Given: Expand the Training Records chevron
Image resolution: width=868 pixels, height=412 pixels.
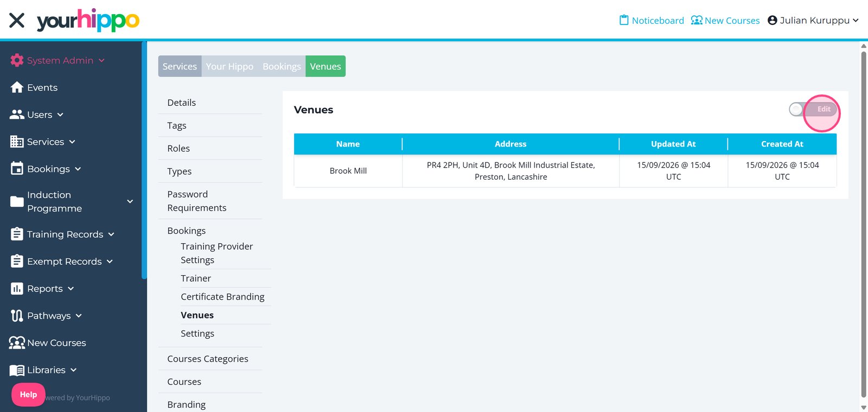Looking at the screenshot, I should point(111,234).
